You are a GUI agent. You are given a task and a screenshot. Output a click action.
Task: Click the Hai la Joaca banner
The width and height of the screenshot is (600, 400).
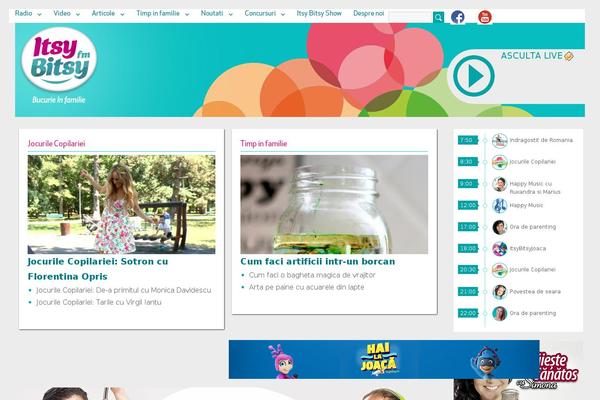pos(384,359)
